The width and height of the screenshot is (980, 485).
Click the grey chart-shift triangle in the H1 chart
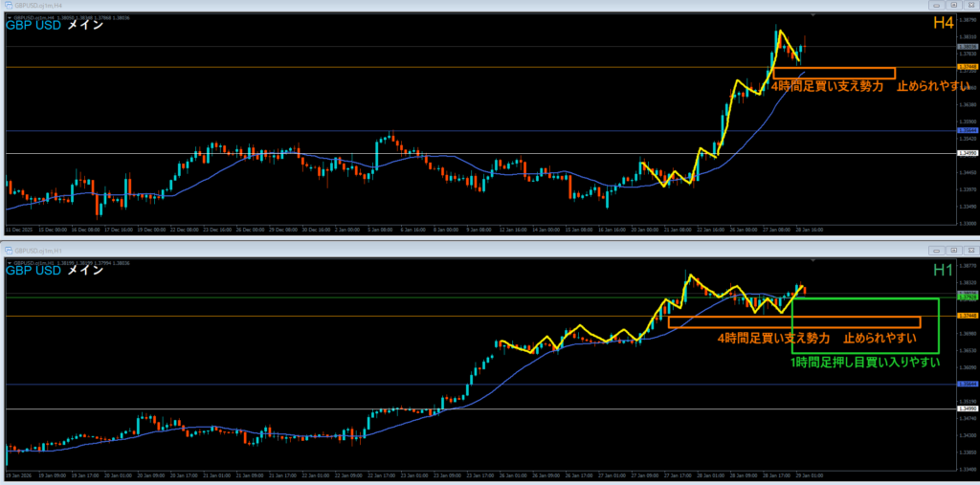pos(813,259)
